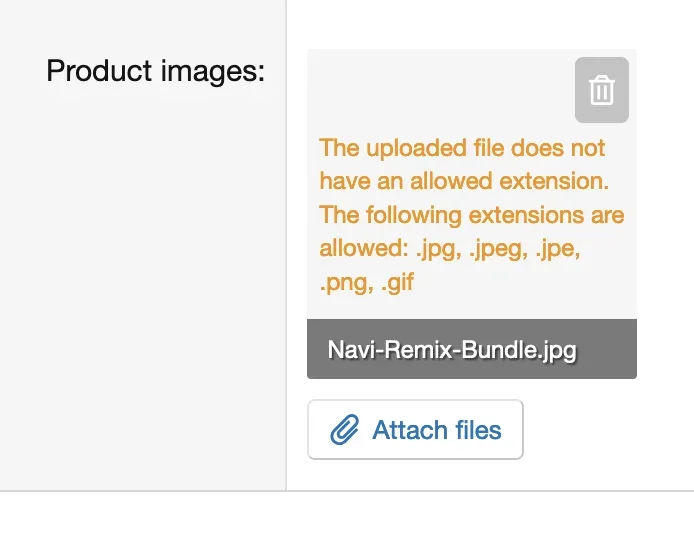Select the Navi-Remix-Bundle.jpg filename bar
694x534 pixels.
point(472,349)
